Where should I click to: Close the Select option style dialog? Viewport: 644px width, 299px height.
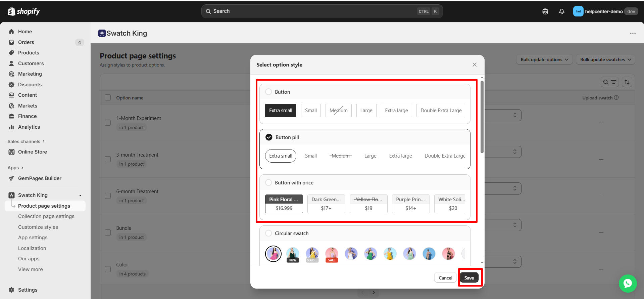(474, 65)
